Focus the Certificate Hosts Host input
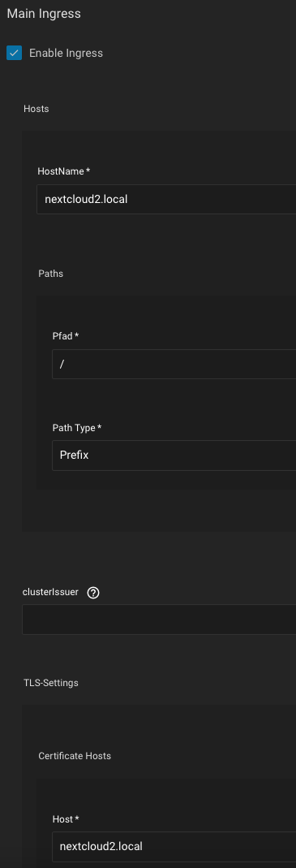 (174, 846)
